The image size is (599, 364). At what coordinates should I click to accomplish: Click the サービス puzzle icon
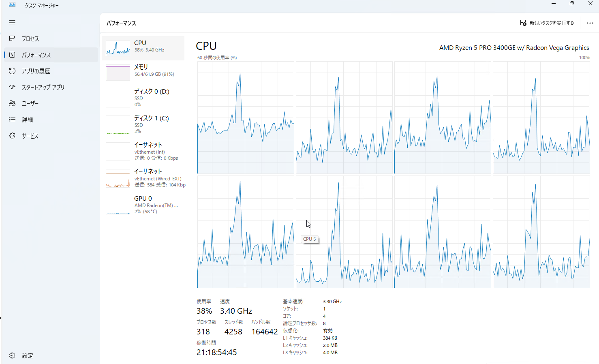[12, 136]
